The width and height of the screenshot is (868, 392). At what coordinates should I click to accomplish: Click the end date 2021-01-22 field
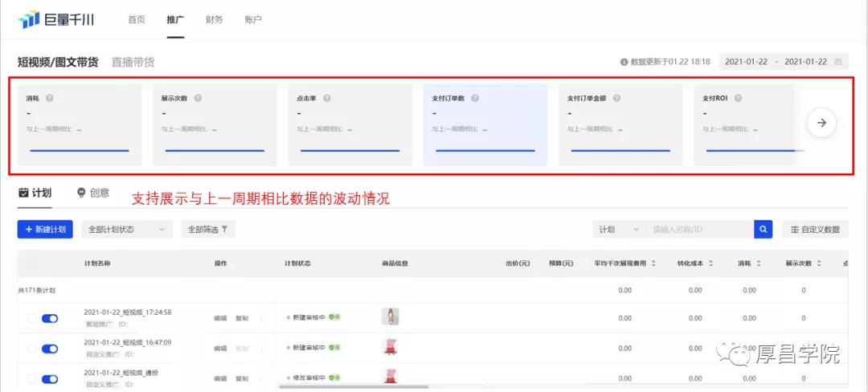pos(806,62)
